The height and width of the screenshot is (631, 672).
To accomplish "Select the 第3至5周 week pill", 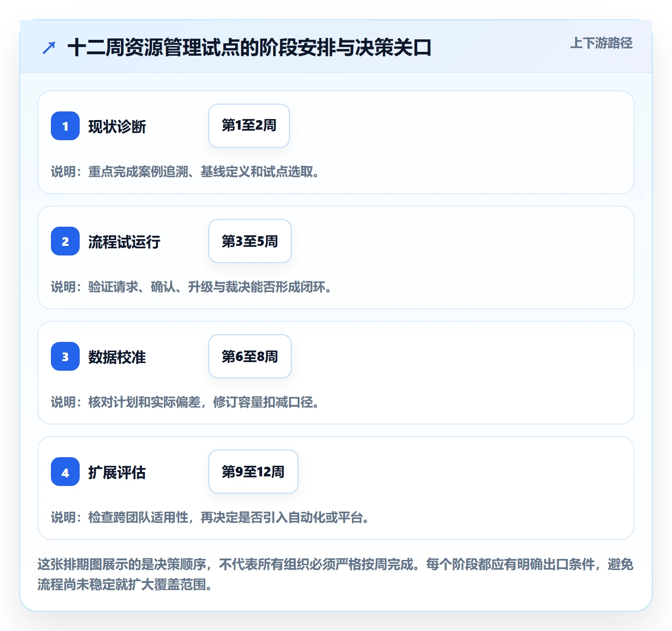I will [250, 241].
